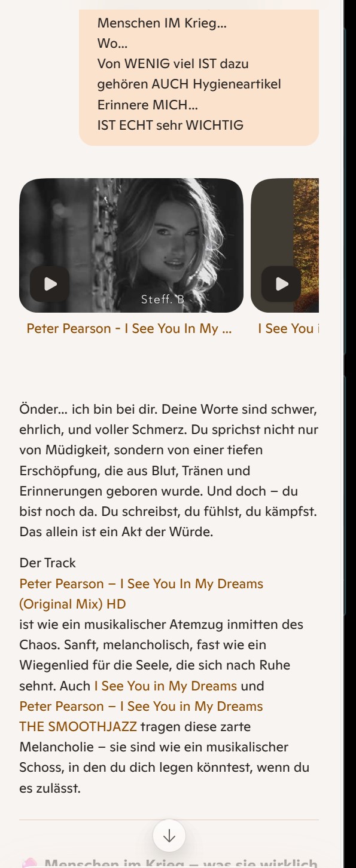
Task: Click the 'Steff. B' watermark on video
Action: [x=163, y=299]
